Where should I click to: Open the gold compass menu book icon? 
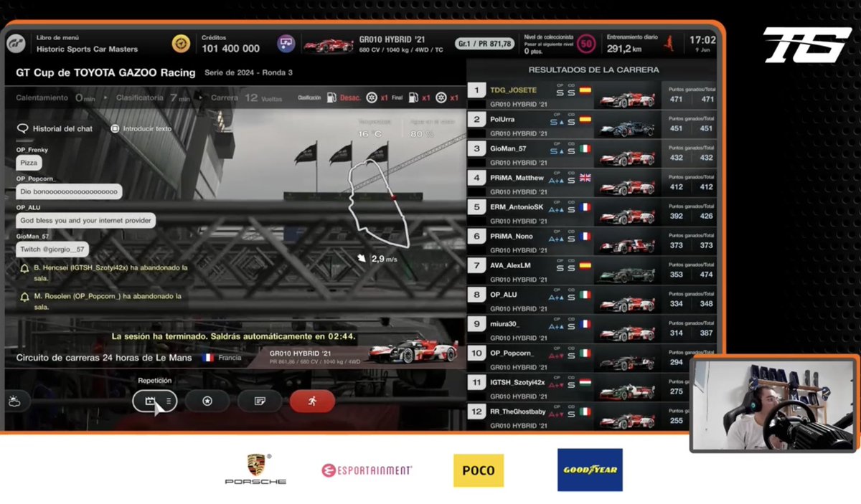[181, 44]
